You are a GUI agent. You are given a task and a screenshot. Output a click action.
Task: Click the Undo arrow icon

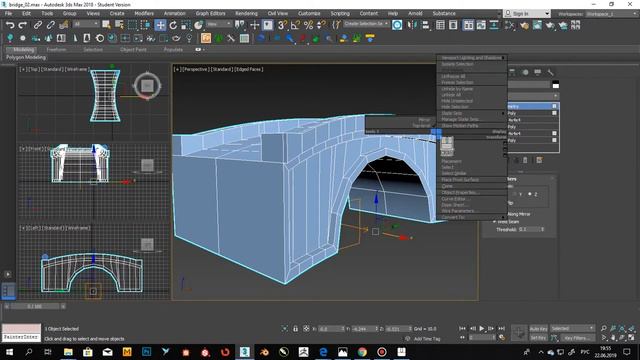pos(10,25)
